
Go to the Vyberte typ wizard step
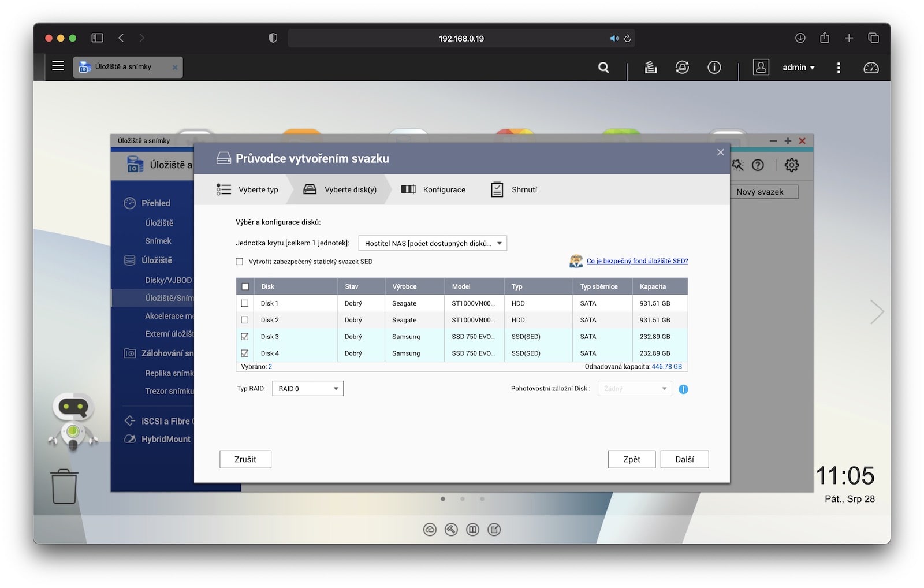coord(248,189)
